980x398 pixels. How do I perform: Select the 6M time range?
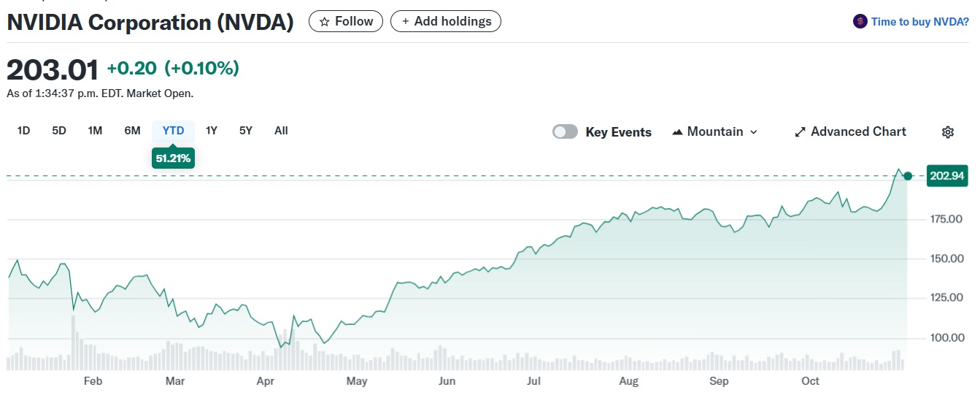(132, 131)
